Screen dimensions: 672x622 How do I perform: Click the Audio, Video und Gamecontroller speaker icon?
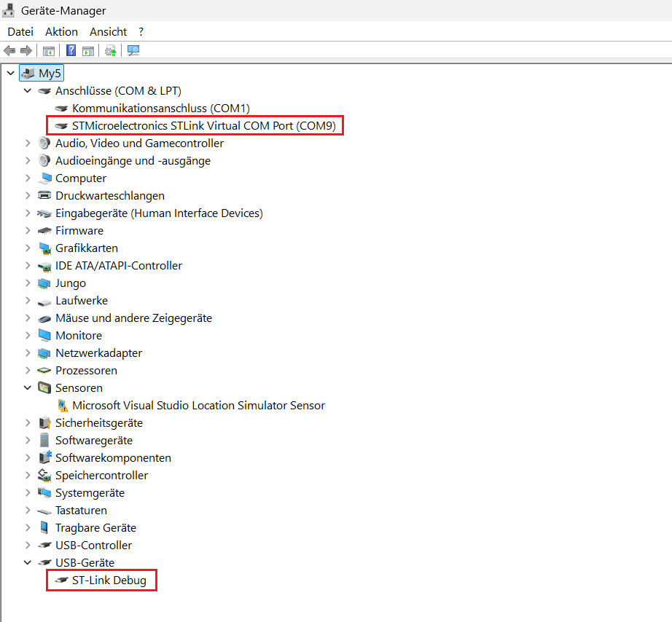[44, 143]
